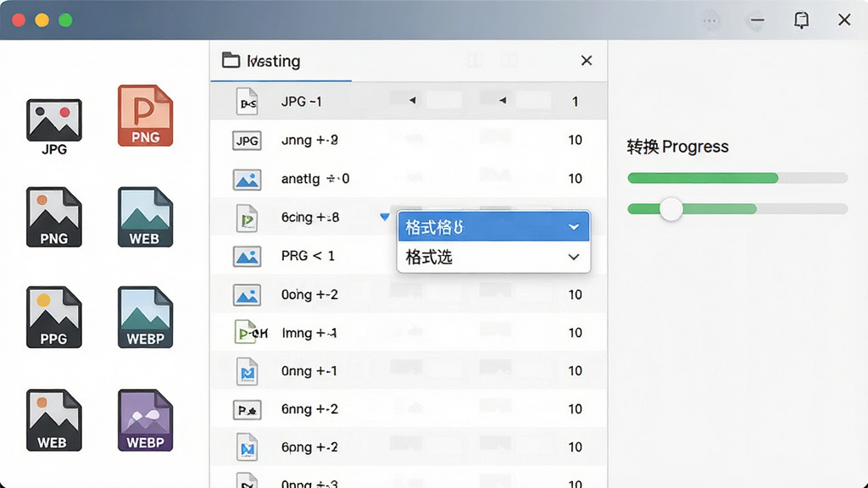Image resolution: width=868 pixels, height=488 pixels.
Task: Open the ellipsis more-options button in the title bar
Action: tap(710, 21)
